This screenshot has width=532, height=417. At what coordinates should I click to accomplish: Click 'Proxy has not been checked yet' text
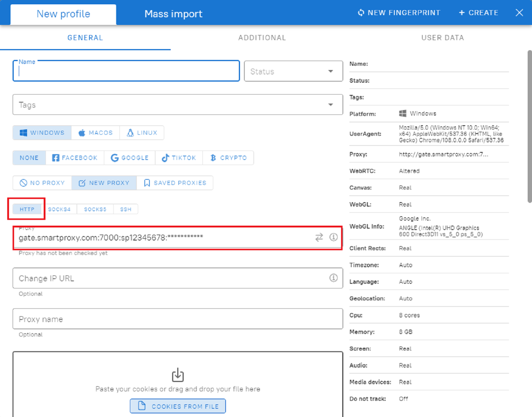tap(63, 253)
